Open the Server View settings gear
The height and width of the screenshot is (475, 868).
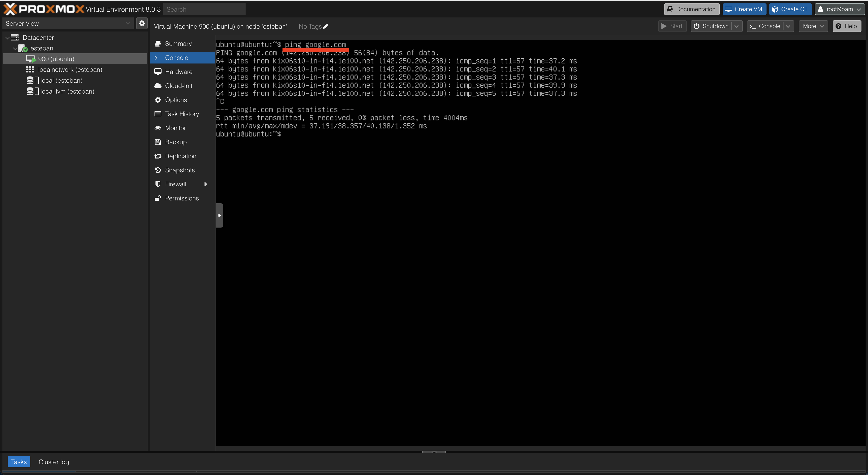[142, 23]
